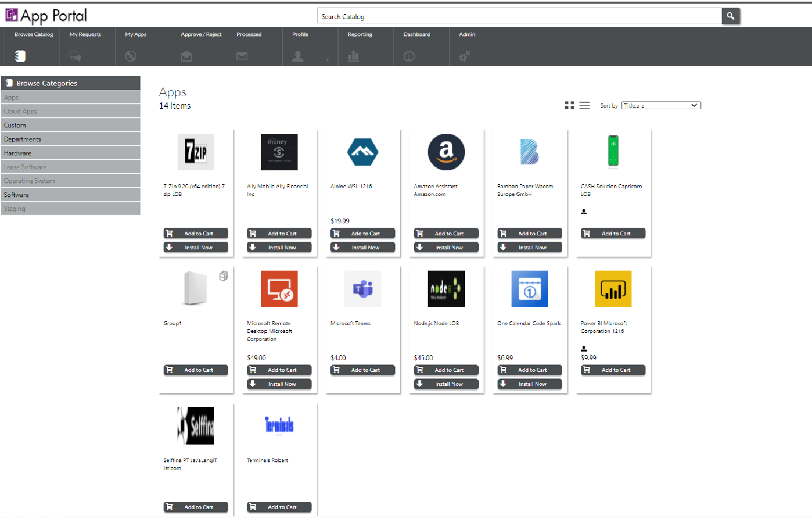Go to the Dashboard tab

417,45
